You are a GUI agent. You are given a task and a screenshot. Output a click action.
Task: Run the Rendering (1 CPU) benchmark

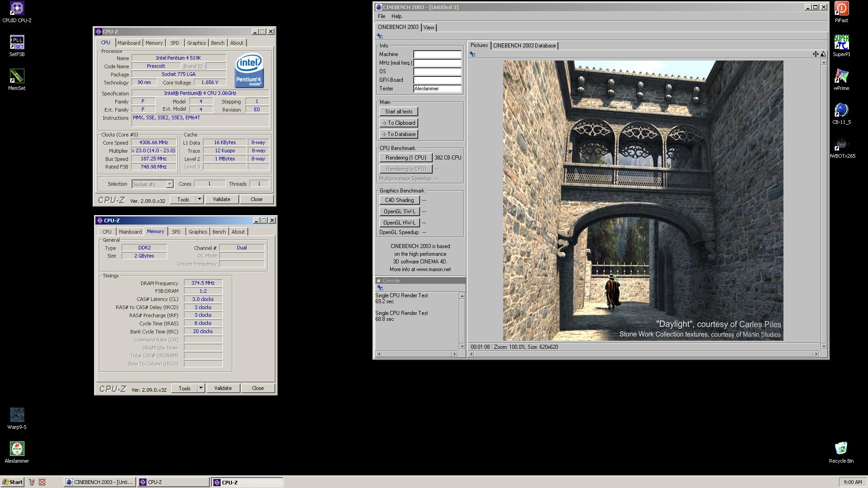click(406, 158)
